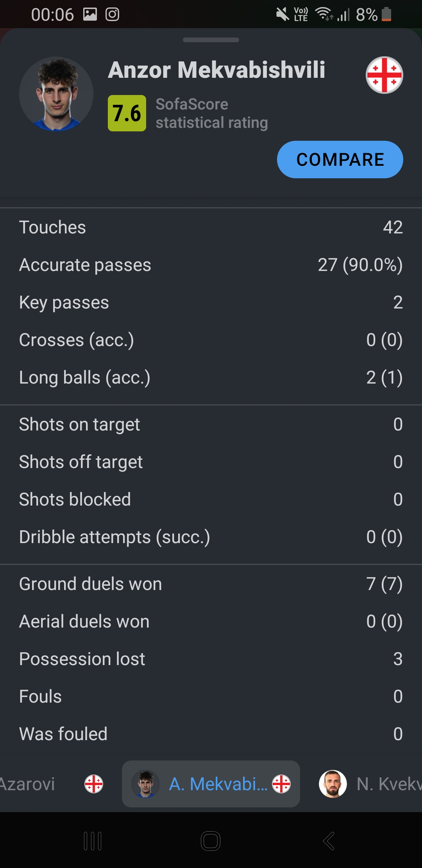Screen dimensions: 422x868
Task: Open the recent apps navigation icon
Action: tap(93, 841)
